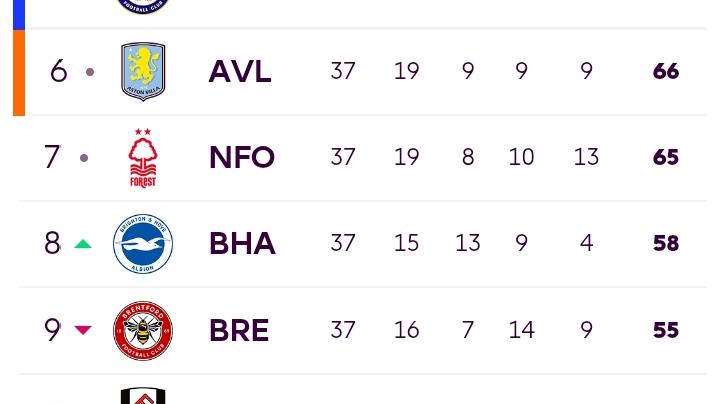Open the NFO team link
The image size is (720, 404).
pyautogui.click(x=242, y=157)
